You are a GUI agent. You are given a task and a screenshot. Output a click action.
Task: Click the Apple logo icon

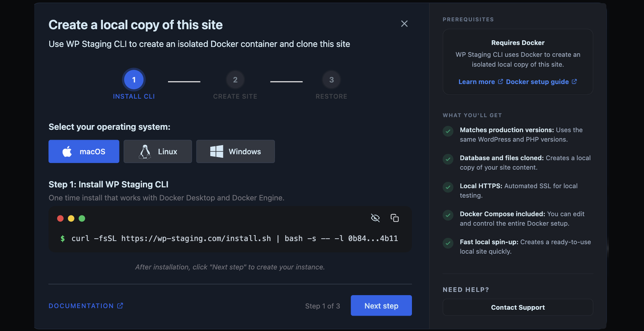coord(67,152)
